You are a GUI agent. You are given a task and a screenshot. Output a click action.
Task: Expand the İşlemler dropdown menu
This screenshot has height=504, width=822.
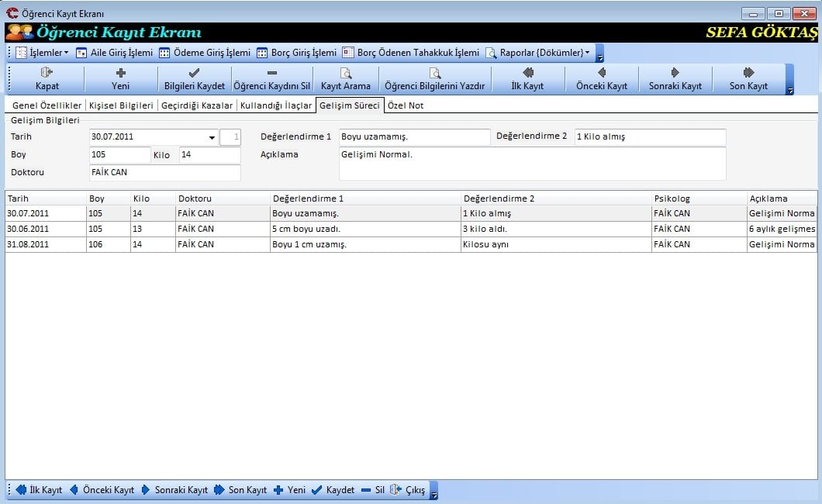(x=48, y=53)
